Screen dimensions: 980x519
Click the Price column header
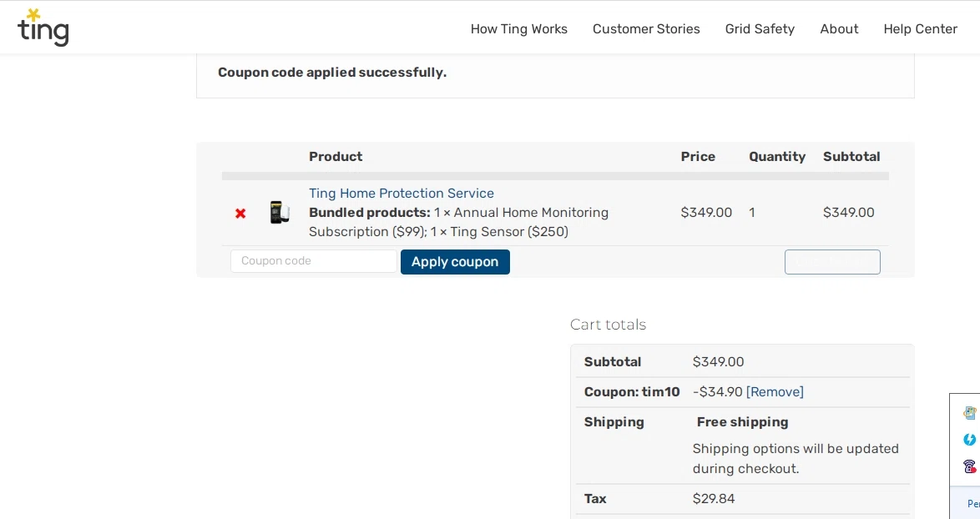[698, 157]
